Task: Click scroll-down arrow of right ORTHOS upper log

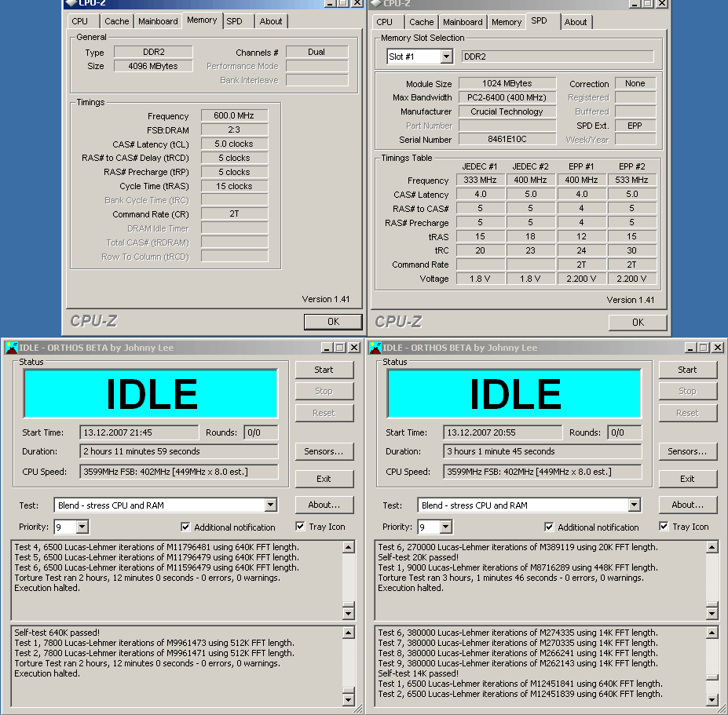Action: coord(712,613)
